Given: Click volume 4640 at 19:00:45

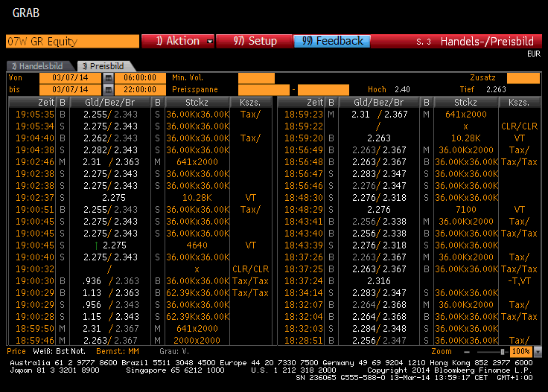Looking at the screenshot, I should [x=197, y=245].
